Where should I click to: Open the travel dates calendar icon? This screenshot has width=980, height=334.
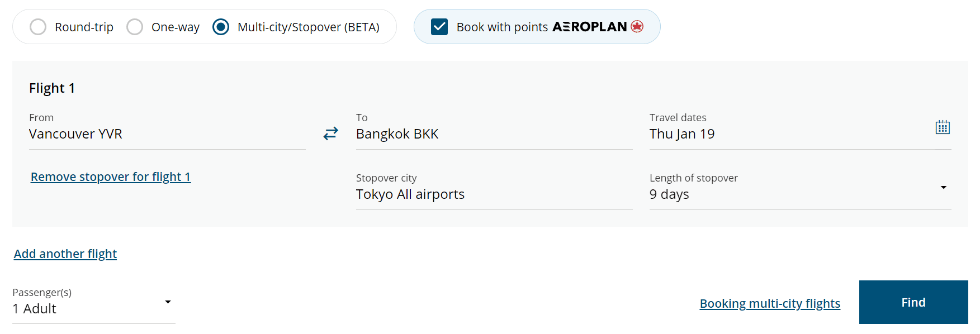(x=943, y=127)
